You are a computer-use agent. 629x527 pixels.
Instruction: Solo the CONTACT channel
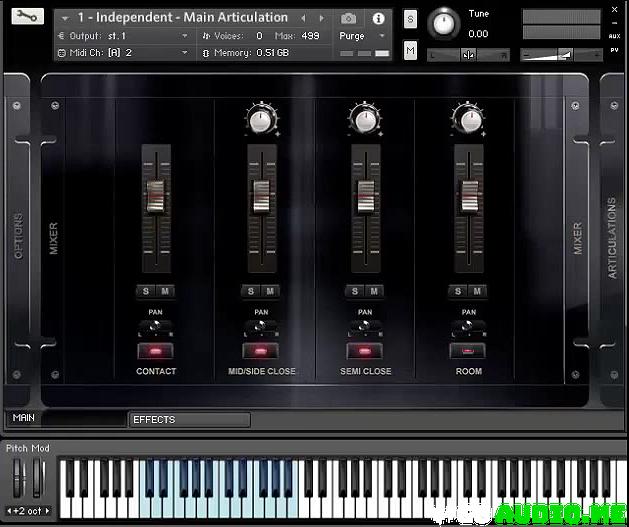click(x=146, y=291)
